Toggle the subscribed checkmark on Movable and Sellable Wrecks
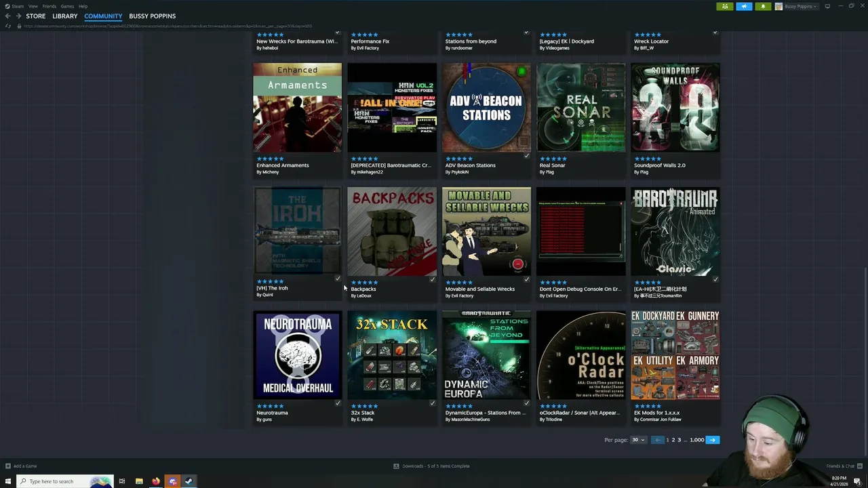Screen dimensions: 868x488 coord(526,279)
